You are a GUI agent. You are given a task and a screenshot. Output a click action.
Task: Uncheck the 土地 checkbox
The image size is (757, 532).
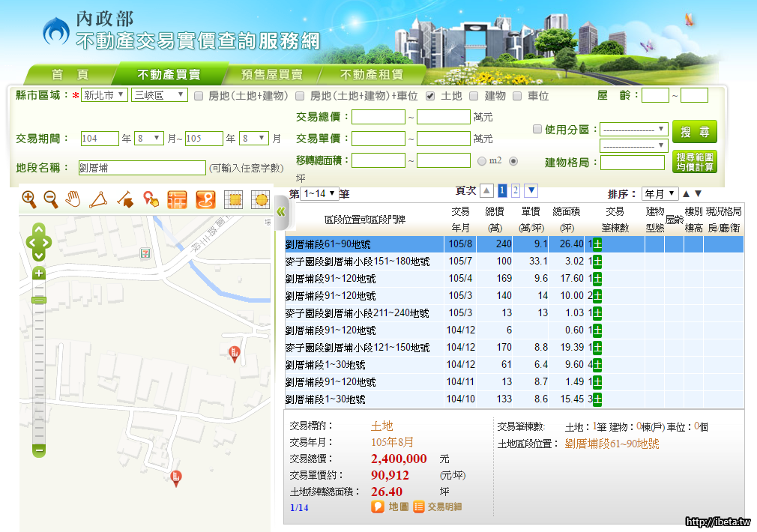[x=430, y=96]
